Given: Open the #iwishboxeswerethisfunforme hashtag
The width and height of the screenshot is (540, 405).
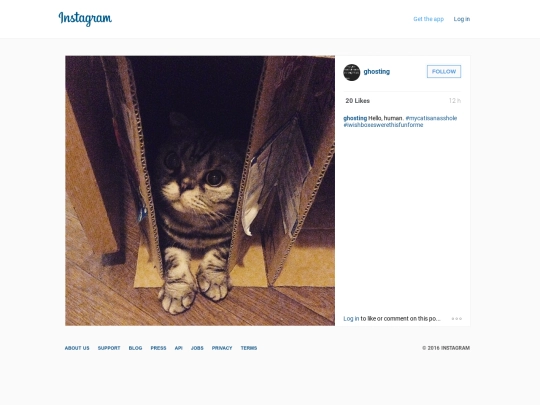Looking at the screenshot, I should [x=383, y=125].
